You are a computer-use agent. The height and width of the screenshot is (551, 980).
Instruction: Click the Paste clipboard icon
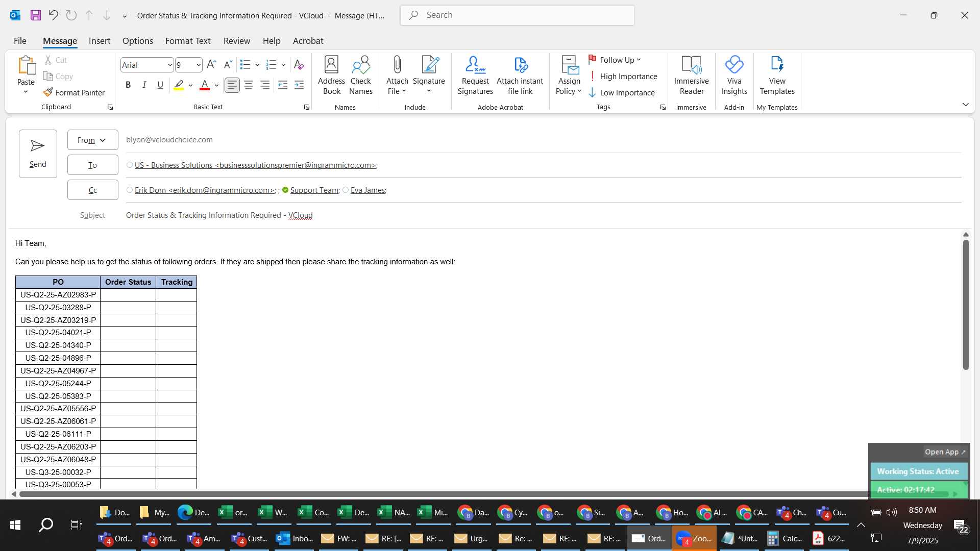click(x=26, y=66)
